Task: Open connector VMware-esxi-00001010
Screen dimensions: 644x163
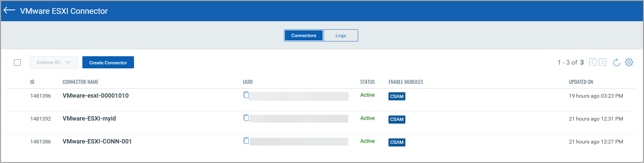Action: (x=96, y=96)
